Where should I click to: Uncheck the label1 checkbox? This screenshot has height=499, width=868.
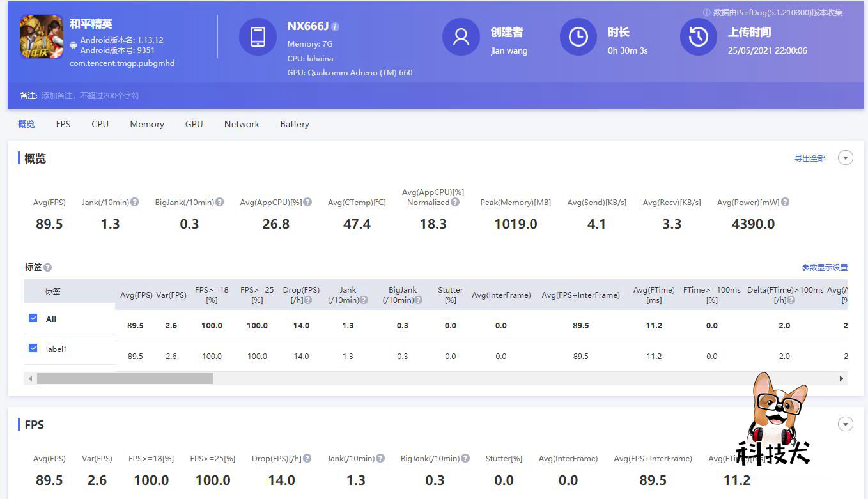(33, 348)
